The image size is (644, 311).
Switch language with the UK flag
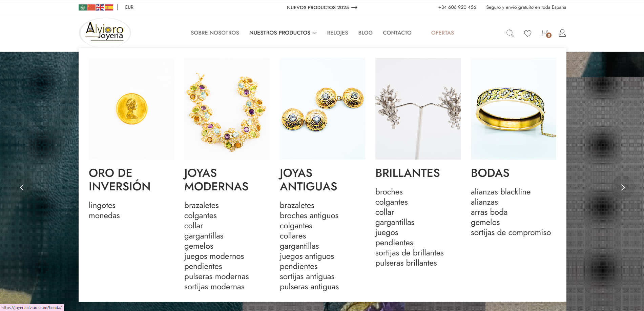[x=100, y=7]
